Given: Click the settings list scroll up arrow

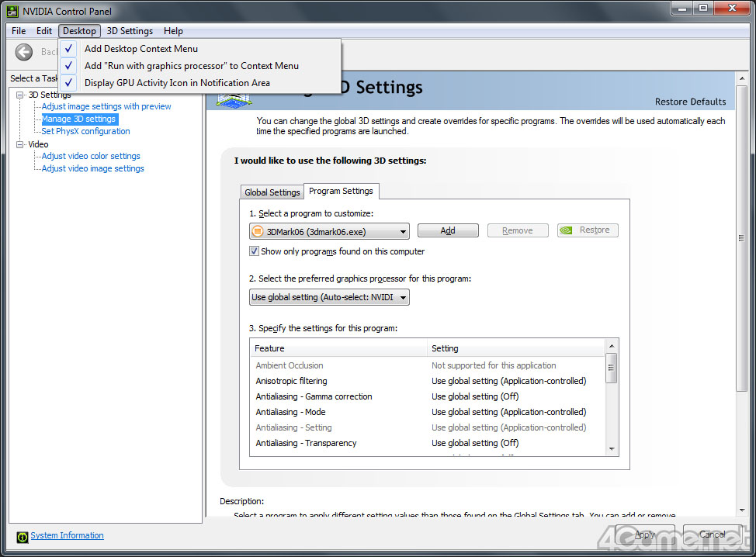Looking at the screenshot, I should tap(612, 346).
